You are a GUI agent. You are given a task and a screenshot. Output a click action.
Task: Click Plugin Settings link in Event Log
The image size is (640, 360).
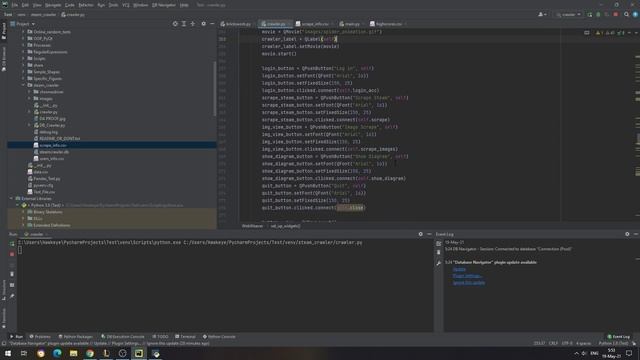(x=467, y=276)
